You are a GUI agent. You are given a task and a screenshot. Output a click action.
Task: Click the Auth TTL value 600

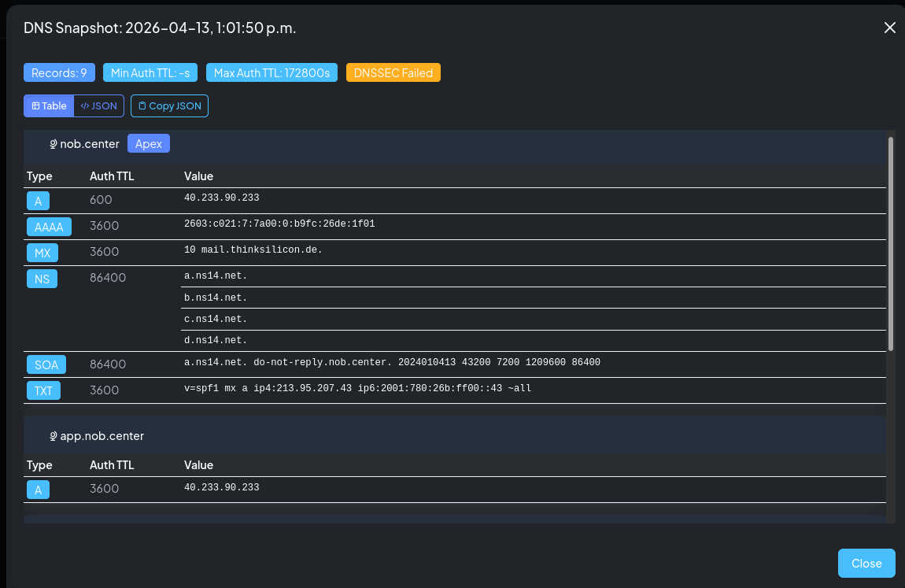point(101,200)
